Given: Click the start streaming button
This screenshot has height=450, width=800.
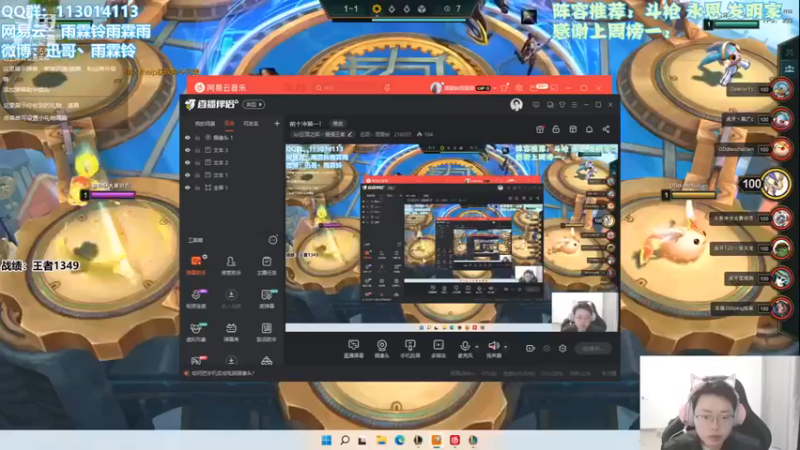Looking at the screenshot, I should click(x=593, y=348).
